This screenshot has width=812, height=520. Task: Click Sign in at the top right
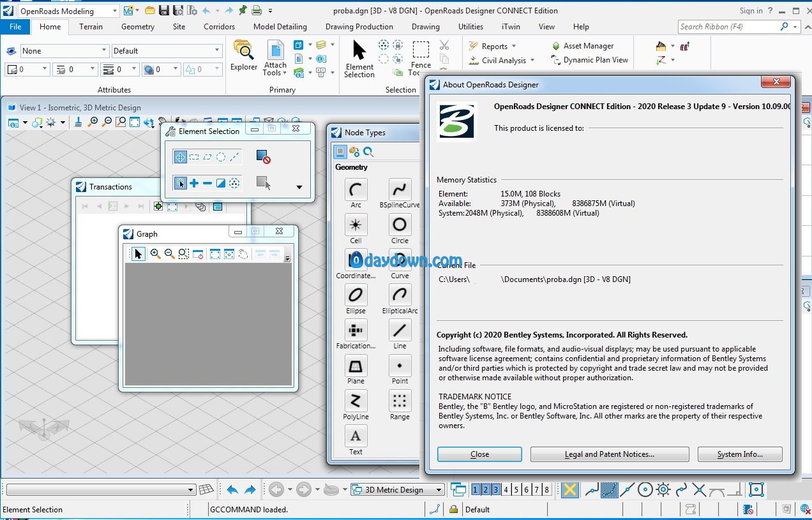751,11
